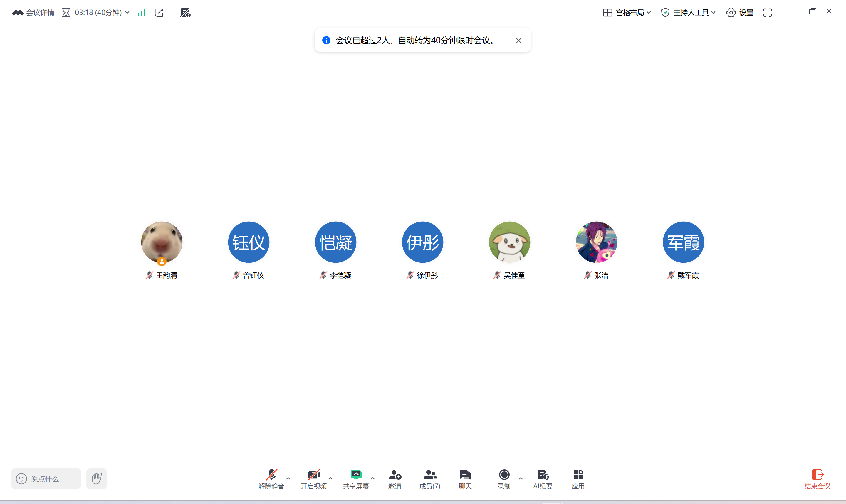This screenshot has height=504, width=846.
Task: Start recording the meeting
Action: tap(504, 478)
